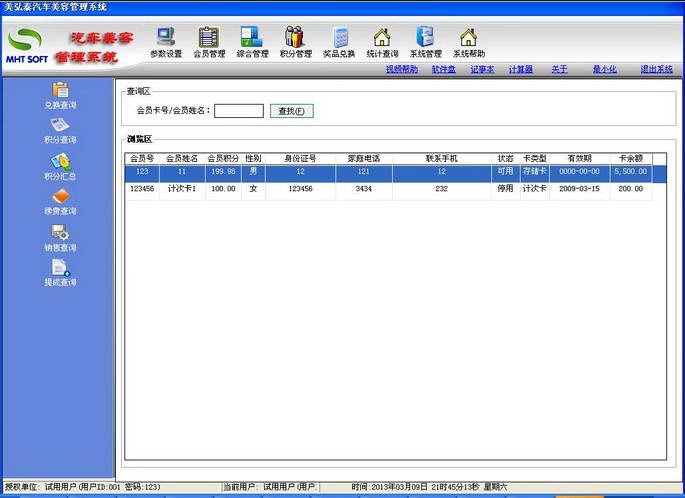Click the 时间 status bar entry
This screenshot has width=685, height=498.
click(x=429, y=487)
